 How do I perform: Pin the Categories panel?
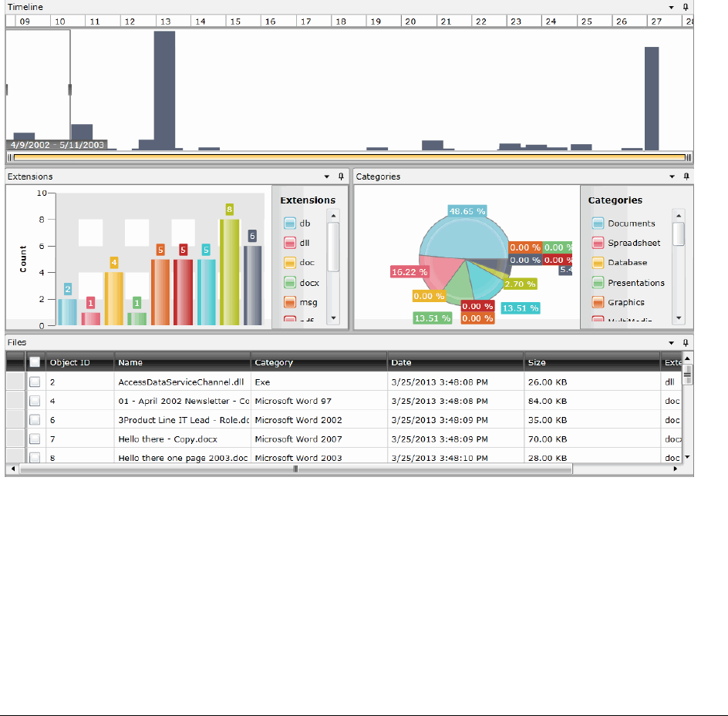(686, 176)
